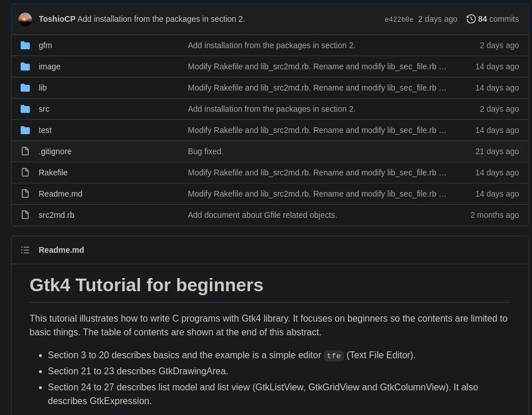Image resolution: width=532 pixels, height=415 pixels.
Task: Click '2 days ago' timestamp in commit header
Action: pos(437,19)
